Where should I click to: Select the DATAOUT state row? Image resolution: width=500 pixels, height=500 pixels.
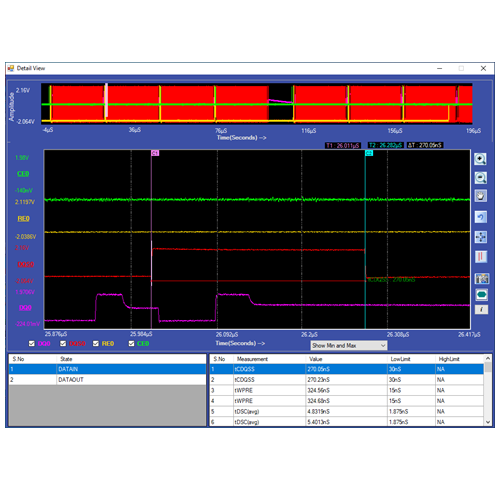click(x=107, y=380)
